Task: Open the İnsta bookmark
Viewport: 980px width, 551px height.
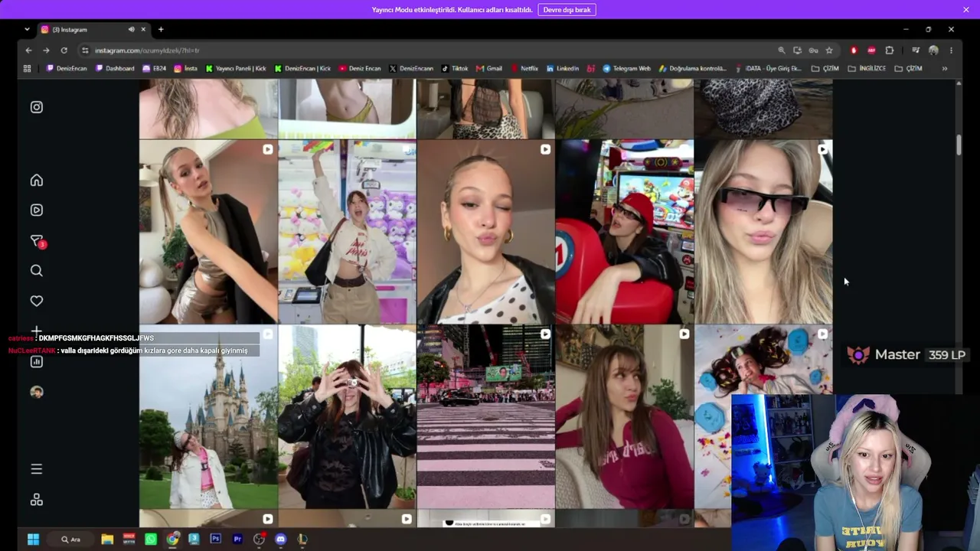Action: [186, 68]
